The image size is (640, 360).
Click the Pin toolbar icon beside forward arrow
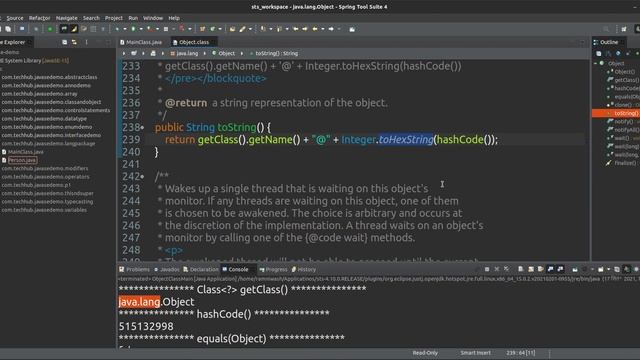pyautogui.click(x=352, y=29)
